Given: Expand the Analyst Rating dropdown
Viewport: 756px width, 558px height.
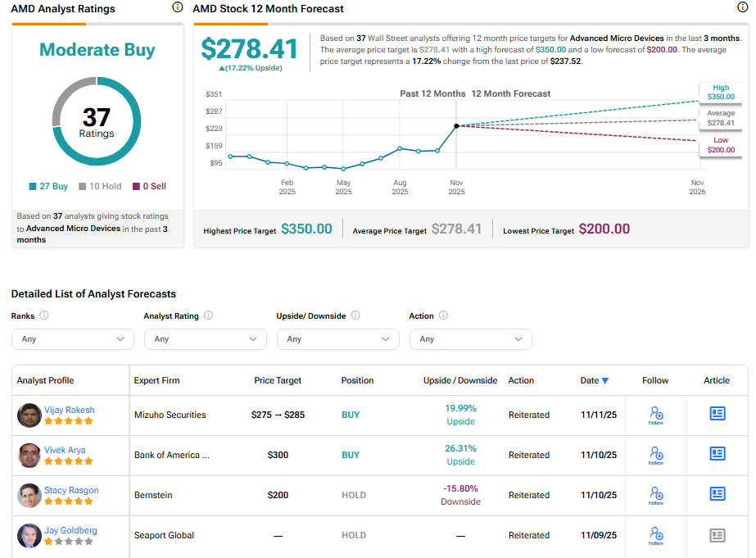Looking at the screenshot, I should coord(205,339).
